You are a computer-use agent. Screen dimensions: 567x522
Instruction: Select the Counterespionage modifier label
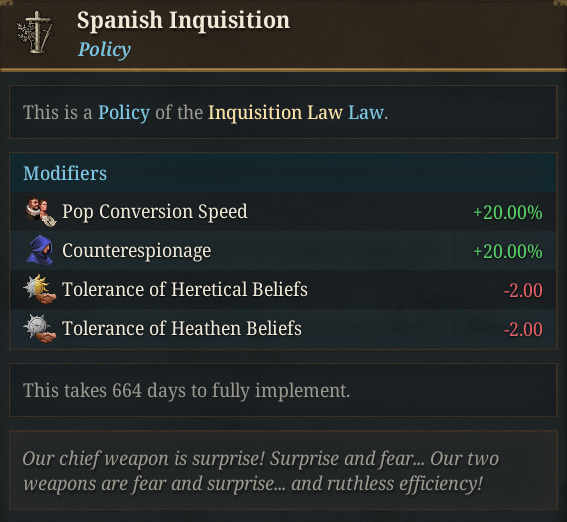(136, 251)
